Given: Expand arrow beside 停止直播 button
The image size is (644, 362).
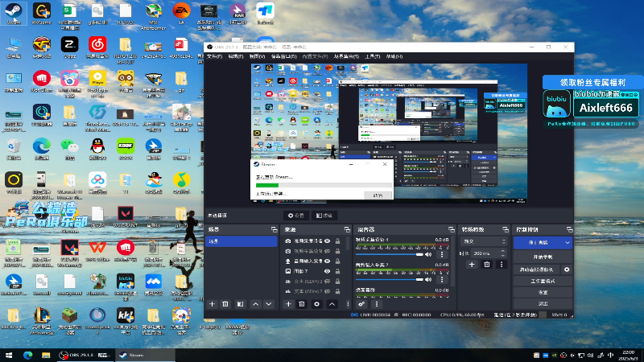Looking at the screenshot, I should pos(568,243).
